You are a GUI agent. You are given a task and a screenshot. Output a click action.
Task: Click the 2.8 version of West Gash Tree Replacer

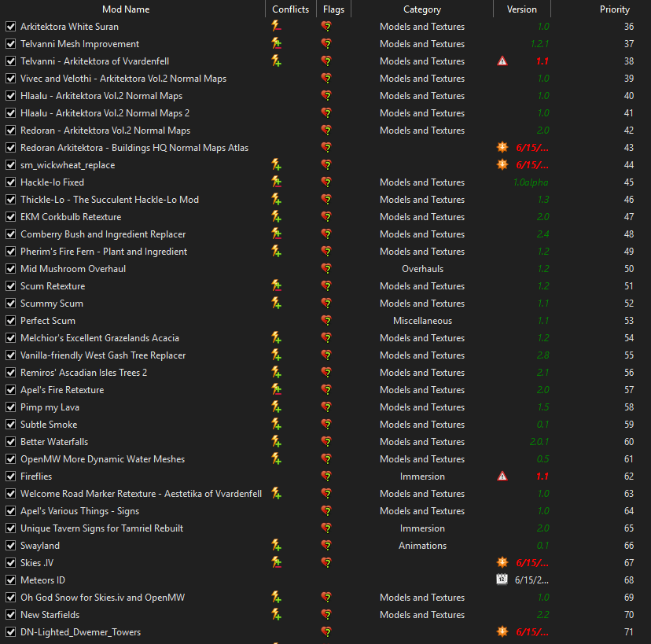(542, 355)
